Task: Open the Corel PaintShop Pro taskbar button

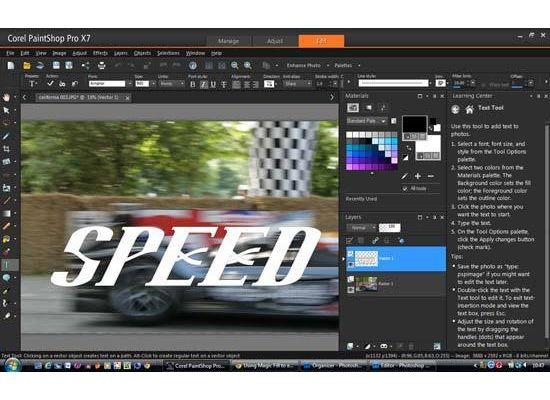Action: click(197, 366)
